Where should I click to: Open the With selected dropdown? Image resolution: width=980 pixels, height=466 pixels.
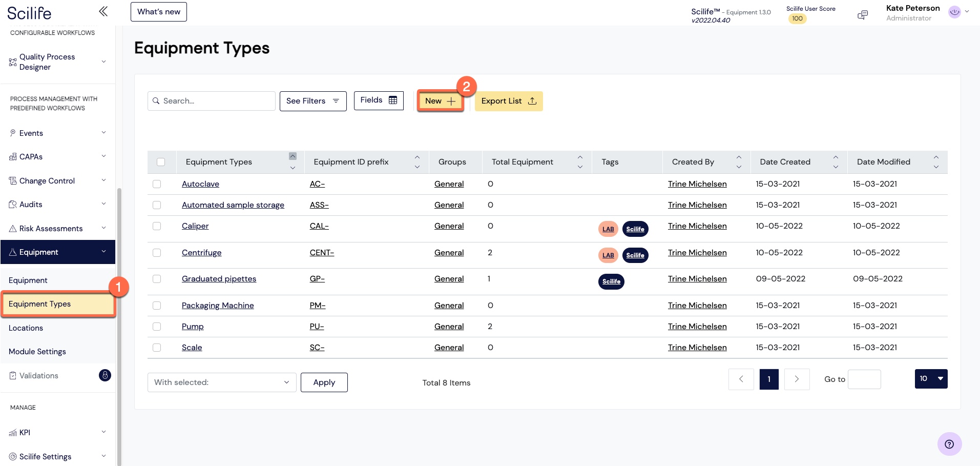click(x=222, y=382)
